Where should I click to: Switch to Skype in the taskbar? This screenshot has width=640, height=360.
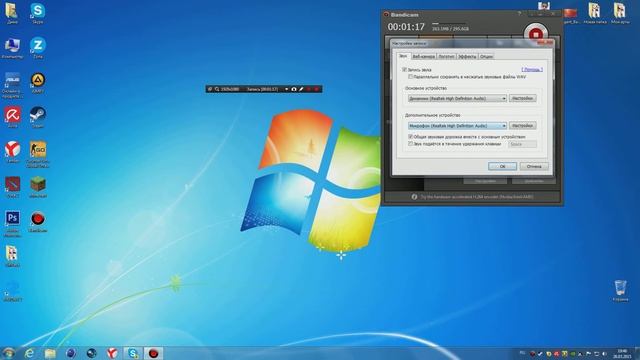tap(133, 353)
